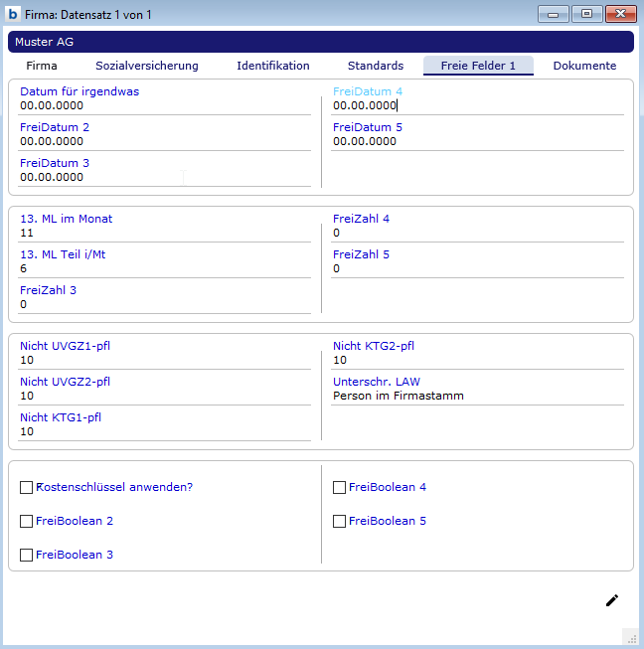Click the Datum für irgendwas date field
Viewport: 644px width, 649px height.
point(164,105)
